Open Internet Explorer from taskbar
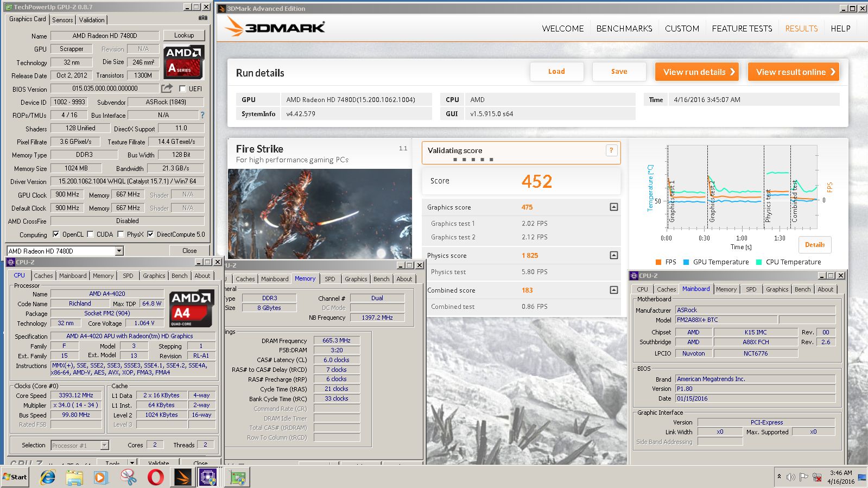Image resolution: width=868 pixels, height=488 pixels. point(48,477)
